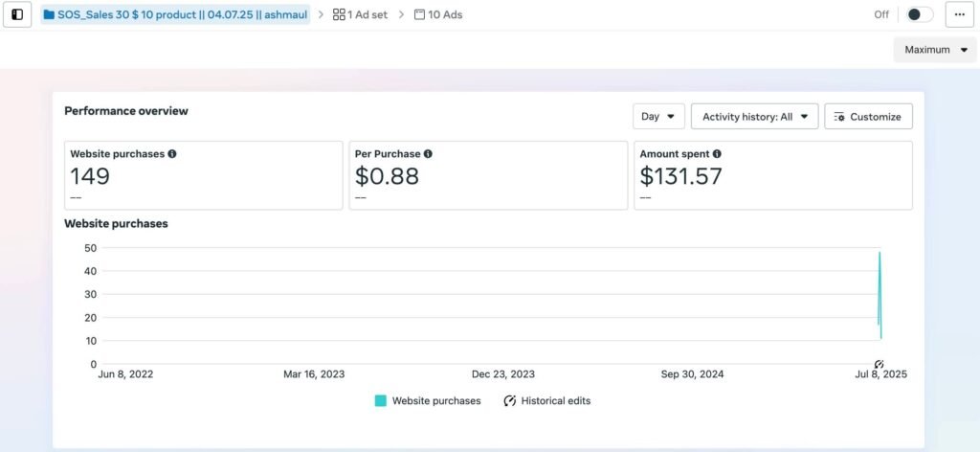Click the Amount spent info icon
Screen dimensions: 980x452
(717, 154)
